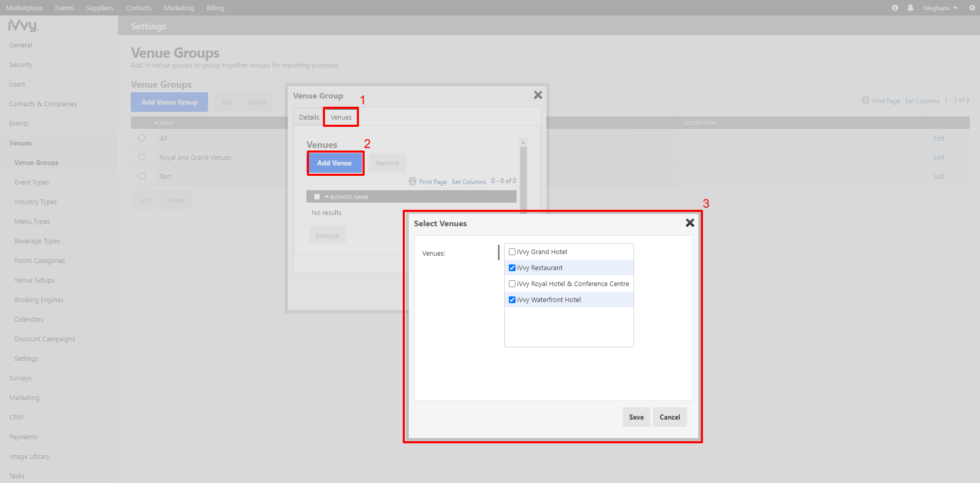The height and width of the screenshot is (483, 980).
Task: Switch to the Venues tab
Action: 341,117
